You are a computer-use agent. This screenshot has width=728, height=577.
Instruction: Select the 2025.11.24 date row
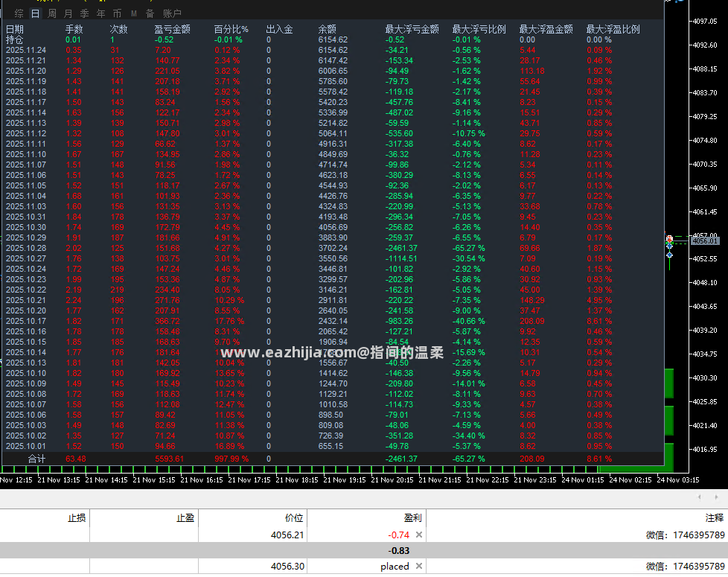coord(332,50)
